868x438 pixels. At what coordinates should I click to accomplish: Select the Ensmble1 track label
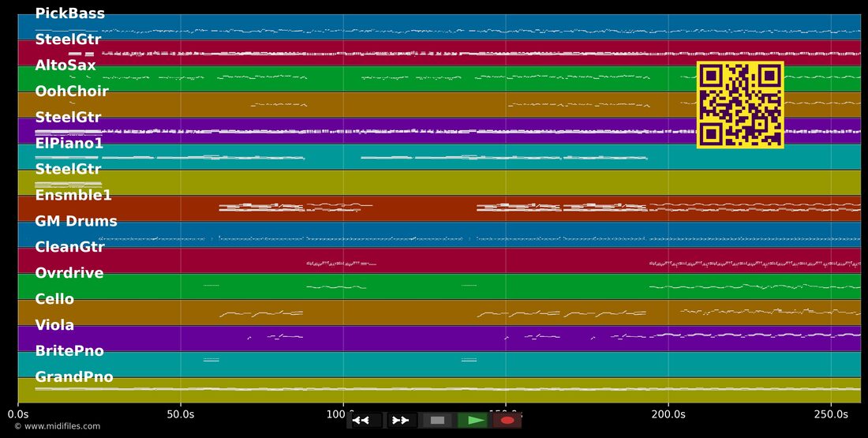pos(73,195)
